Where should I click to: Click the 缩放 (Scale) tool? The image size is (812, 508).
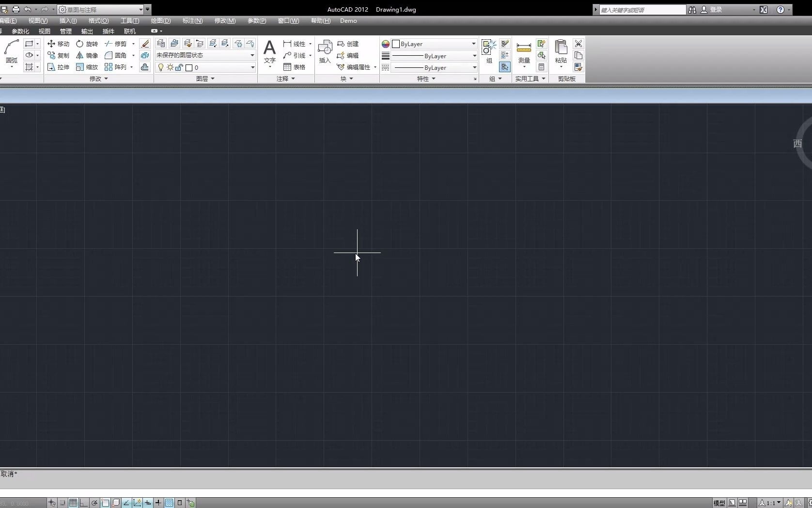[87, 67]
